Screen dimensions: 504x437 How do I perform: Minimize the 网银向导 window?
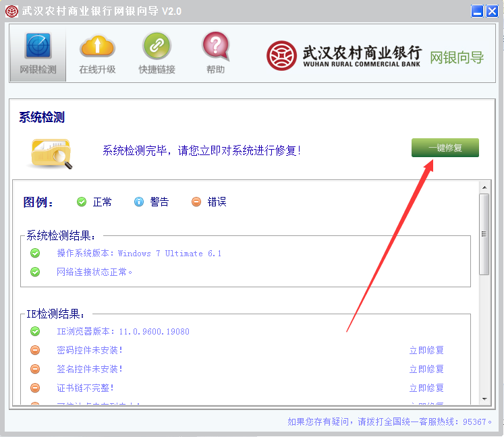click(x=477, y=11)
